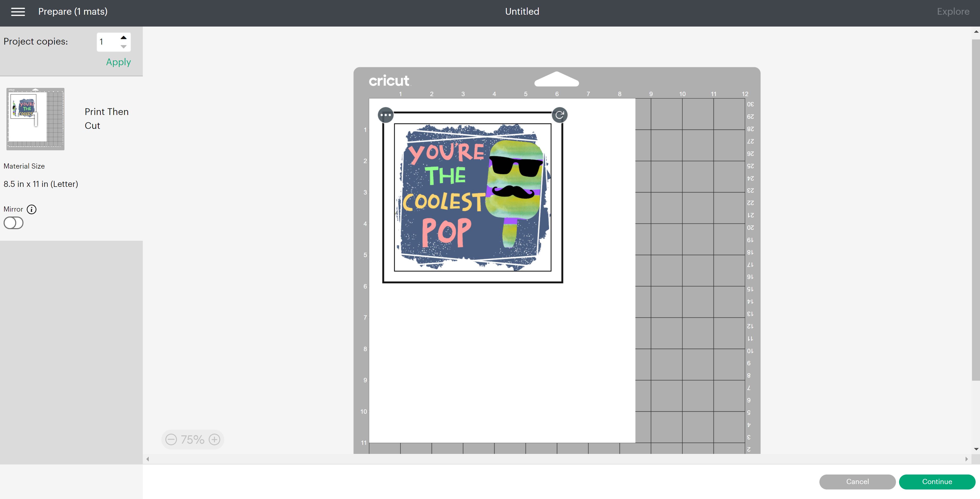The height and width of the screenshot is (499, 980).
Task: Select the Print Then Cut mat
Action: click(x=35, y=119)
